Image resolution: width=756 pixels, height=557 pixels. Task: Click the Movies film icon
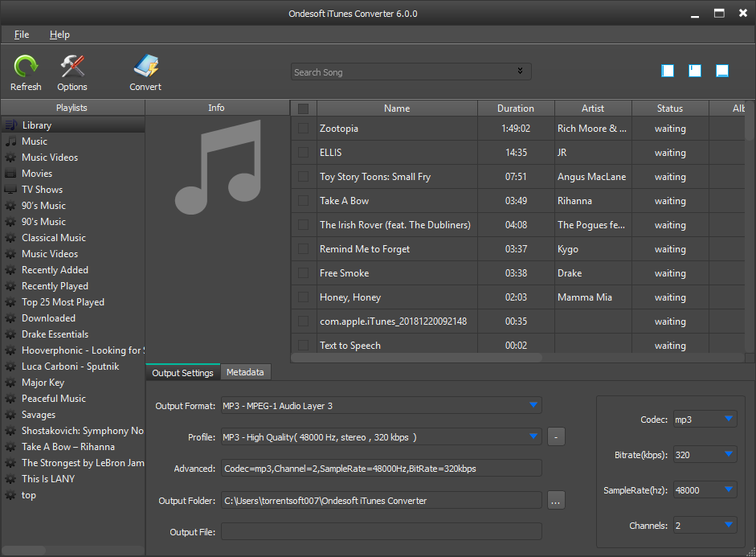coord(10,174)
